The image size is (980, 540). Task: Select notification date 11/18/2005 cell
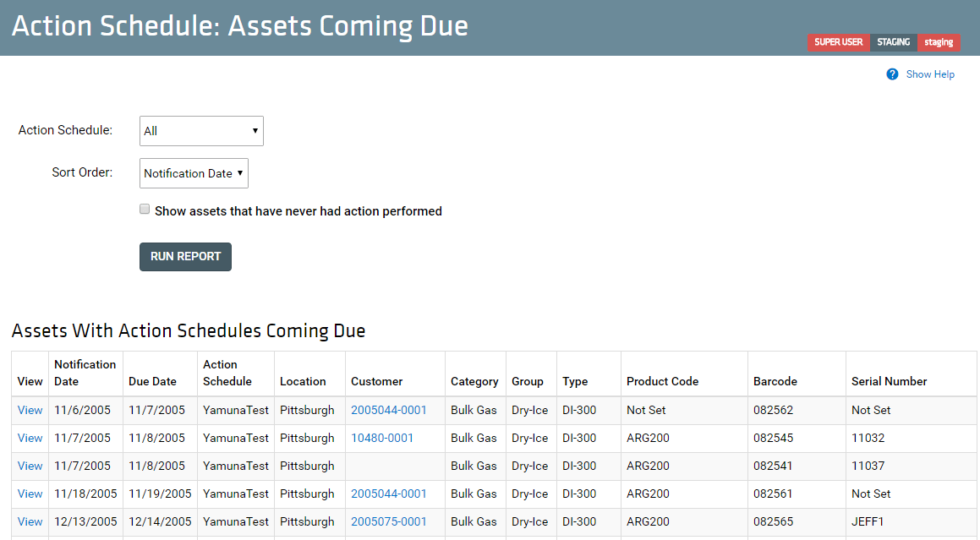pos(85,494)
